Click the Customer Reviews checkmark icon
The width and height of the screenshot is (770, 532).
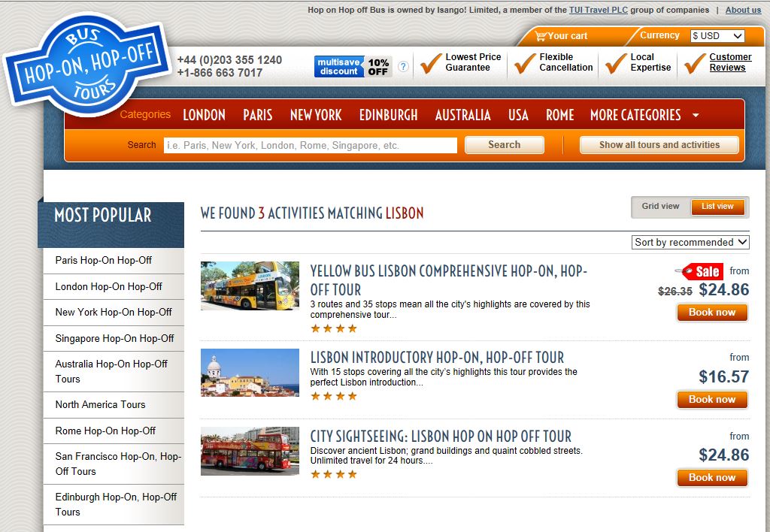click(695, 63)
